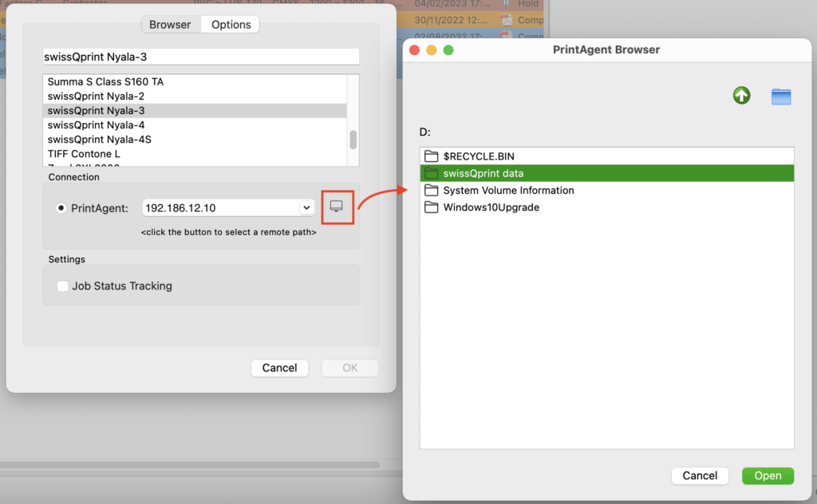Select the PrintAgent radio button

(61, 208)
